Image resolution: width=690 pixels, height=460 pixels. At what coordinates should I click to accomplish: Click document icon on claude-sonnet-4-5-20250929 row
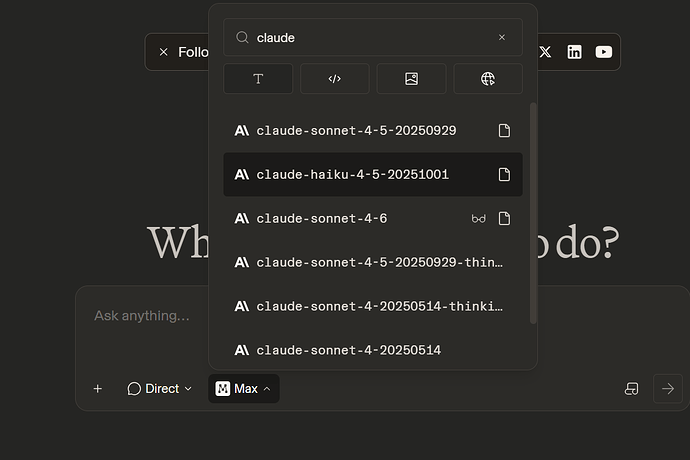(x=504, y=131)
